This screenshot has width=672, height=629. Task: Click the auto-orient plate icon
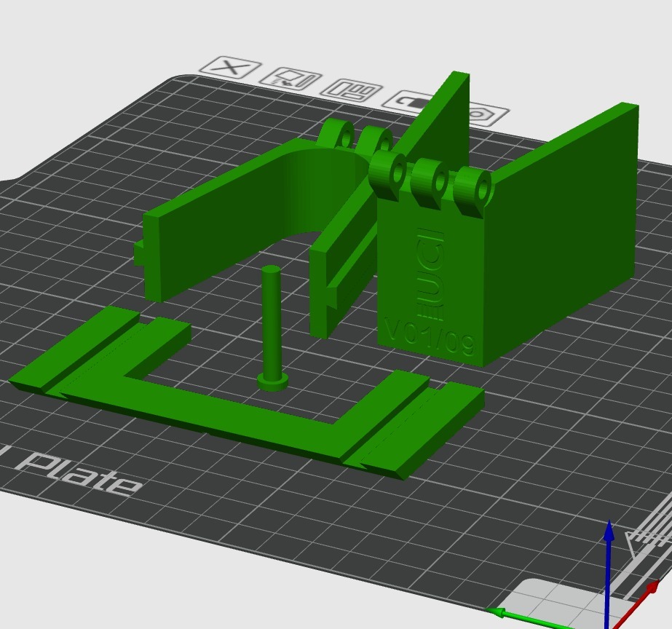(291, 79)
